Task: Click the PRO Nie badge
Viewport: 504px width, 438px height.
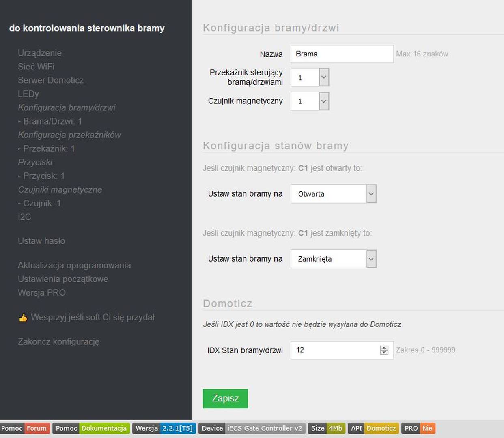Action: [418, 428]
